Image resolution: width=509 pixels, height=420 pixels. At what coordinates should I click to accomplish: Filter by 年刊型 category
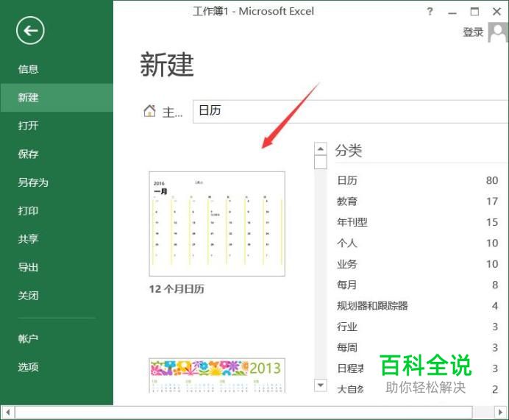[418, 222]
